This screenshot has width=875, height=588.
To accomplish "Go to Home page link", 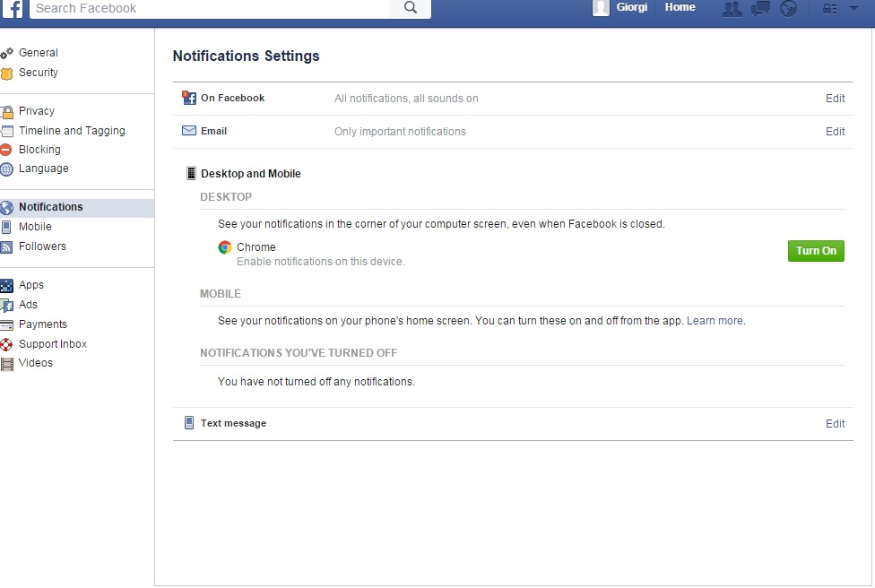I will pos(680,7).
